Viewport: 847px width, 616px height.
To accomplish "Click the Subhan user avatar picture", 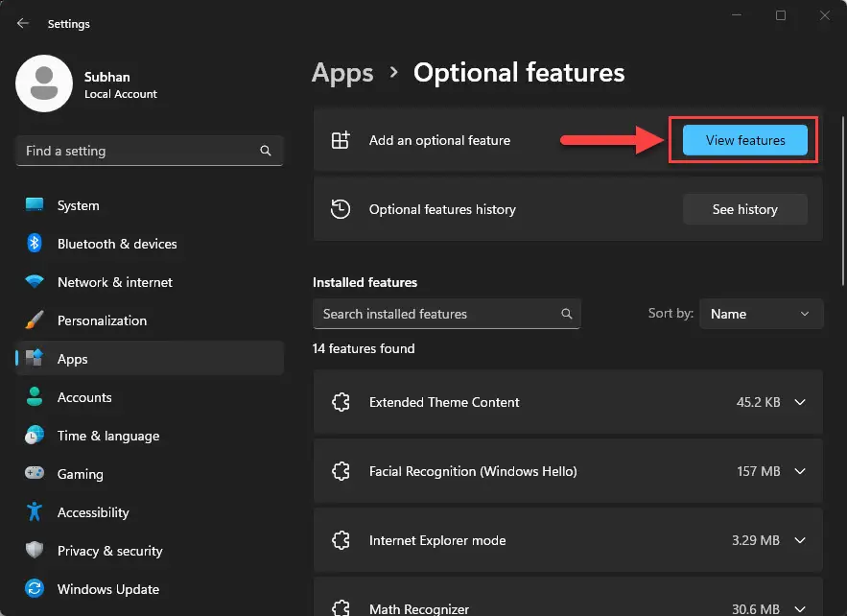I will (x=44, y=83).
